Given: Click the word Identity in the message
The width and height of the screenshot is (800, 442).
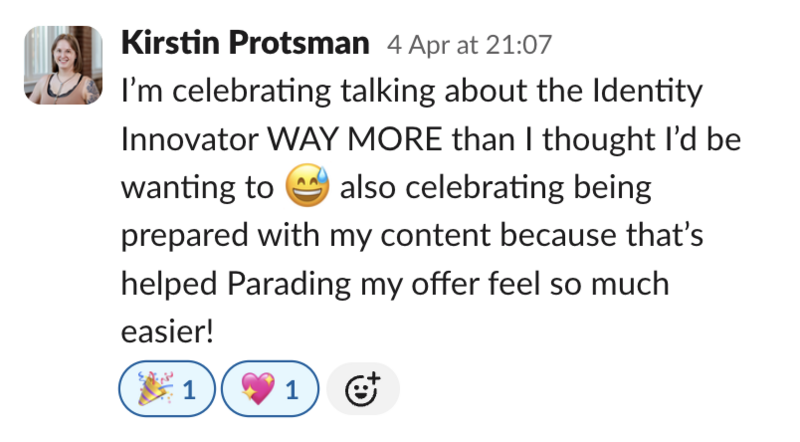Looking at the screenshot, I should (647, 92).
